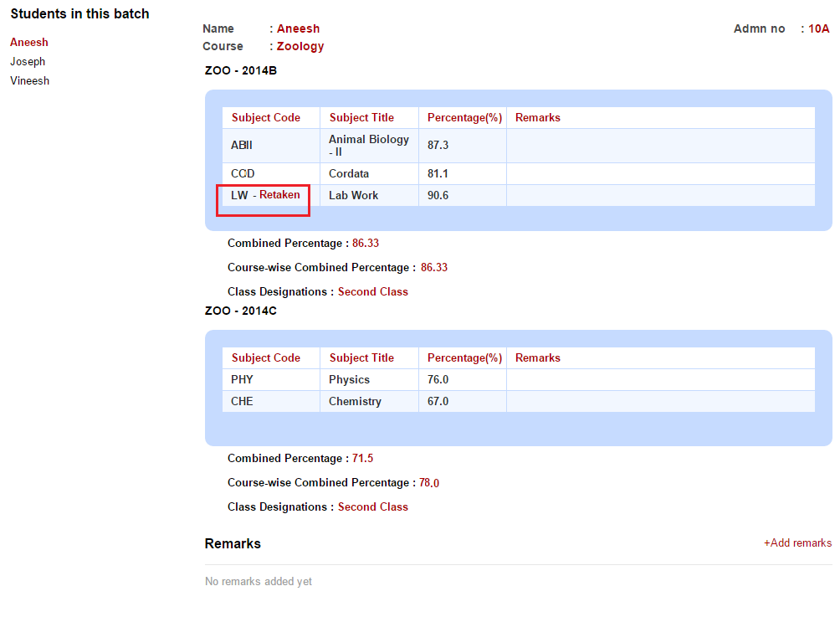The width and height of the screenshot is (840, 617).
Task: Click the ZOO - 2014C batch heading
Action: 241,311
